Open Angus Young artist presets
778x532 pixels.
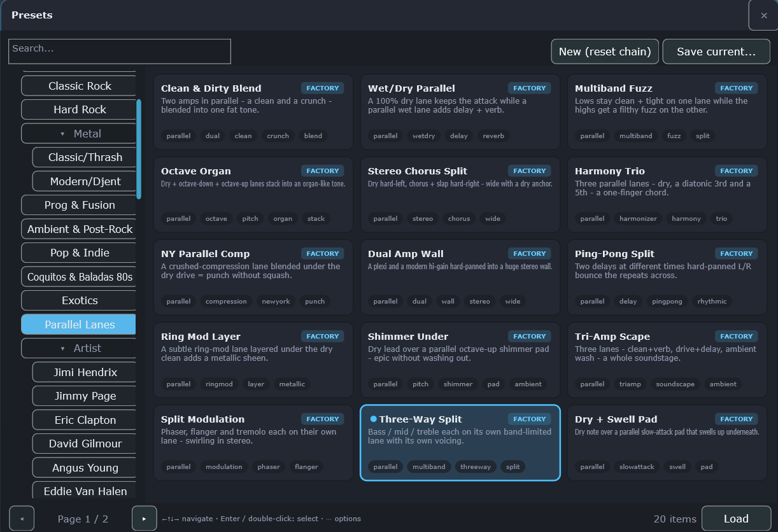tap(85, 468)
